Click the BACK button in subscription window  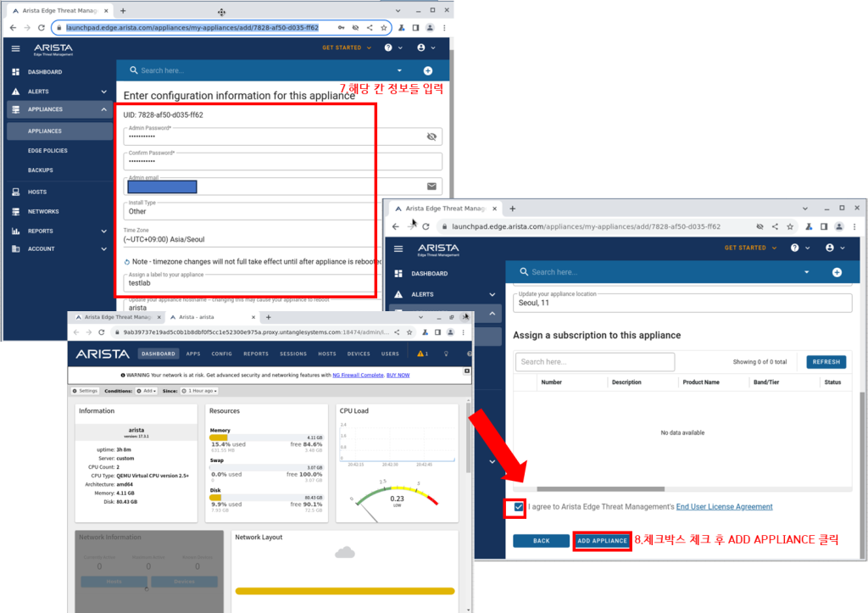542,541
